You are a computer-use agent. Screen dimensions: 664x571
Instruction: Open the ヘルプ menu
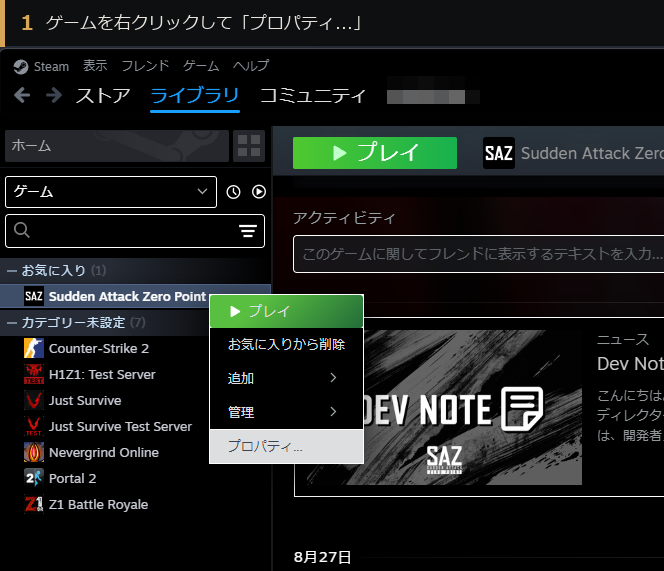coord(251,66)
